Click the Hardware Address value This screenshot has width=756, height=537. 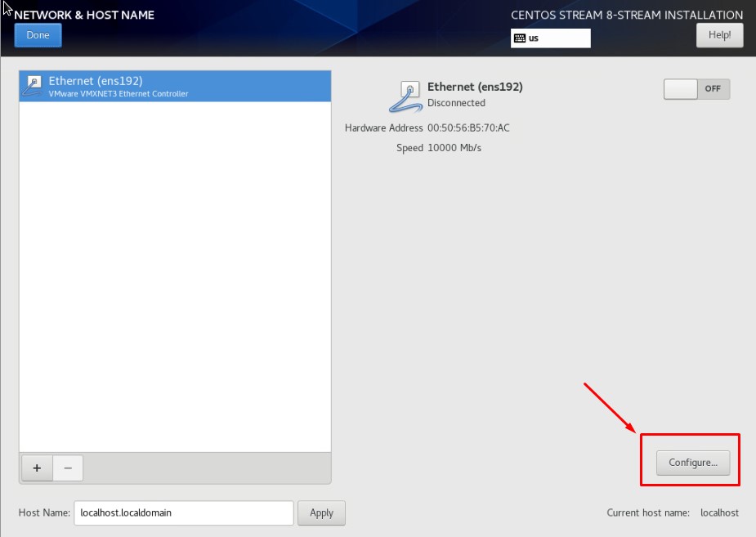(x=468, y=128)
